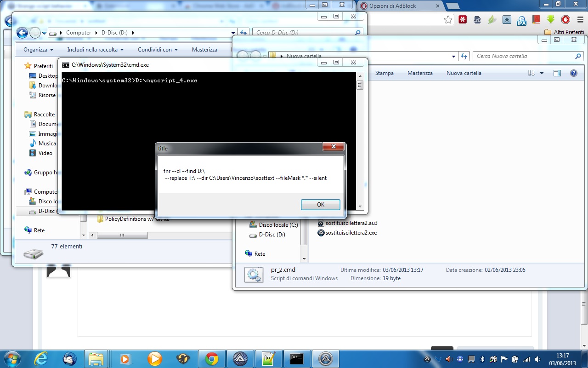Screen dimensions: 588x368
Task: Open the Windows Start menu
Action: pos(11,358)
